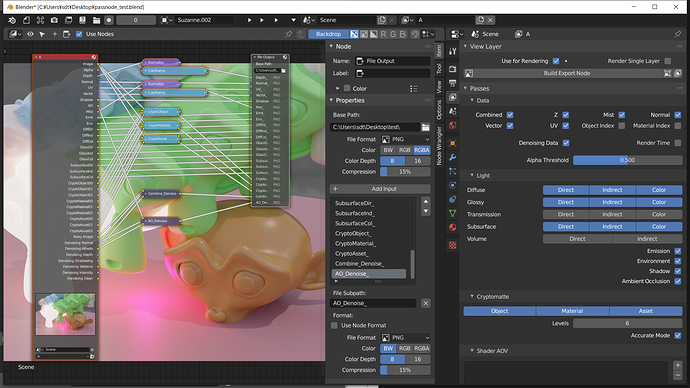Toggle the Use Nodes checkbox

79,34
